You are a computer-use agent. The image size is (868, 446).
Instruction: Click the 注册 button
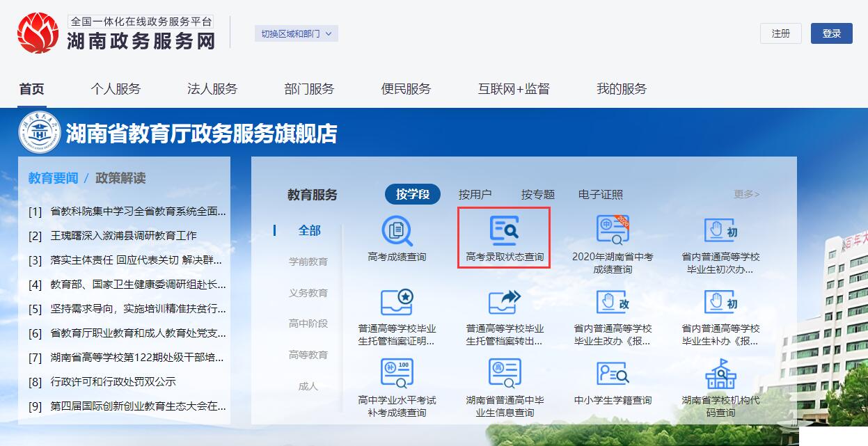click(x=781, y=33)
